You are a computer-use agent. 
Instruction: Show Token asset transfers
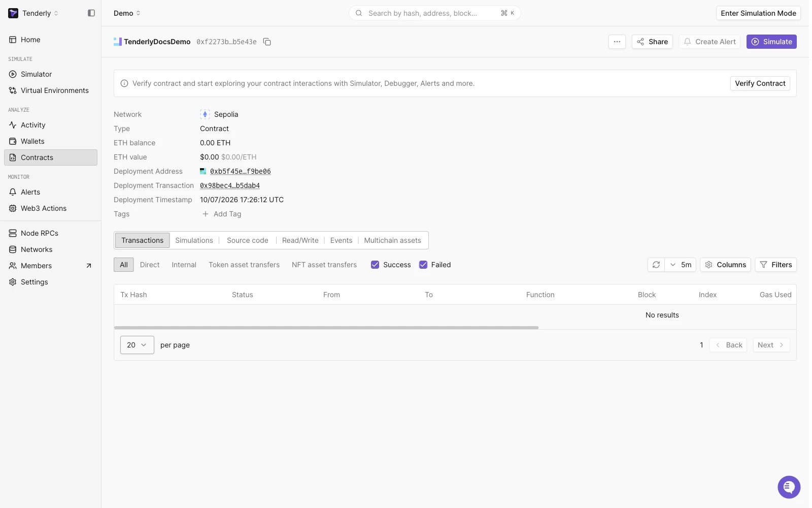(244, 265)
